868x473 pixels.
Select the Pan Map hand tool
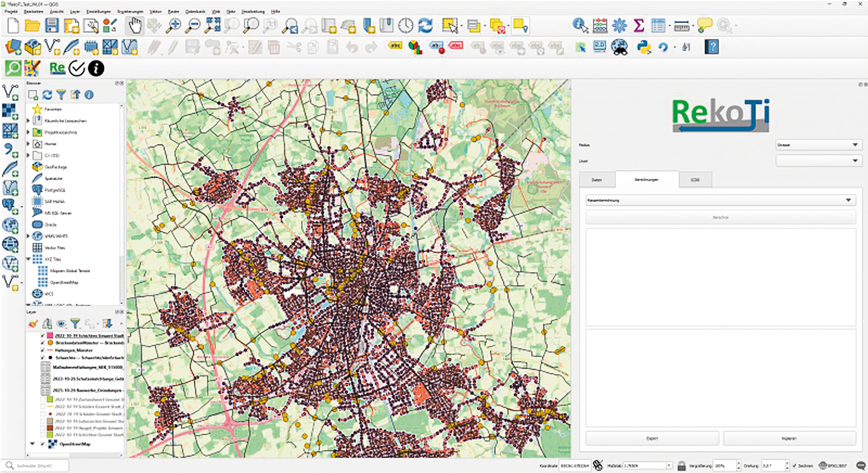(x=134, y=26)
